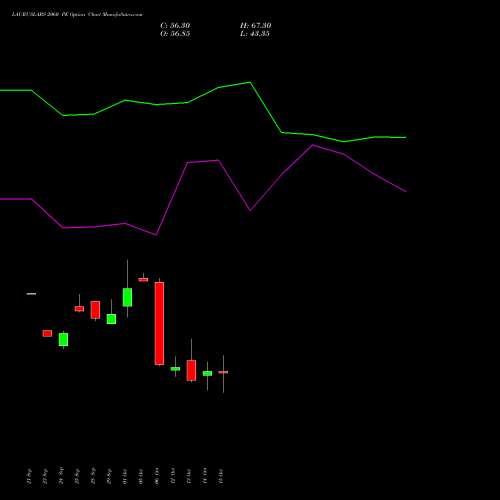
Task: Select the 01 Oct date label
Action: (125, 476)
